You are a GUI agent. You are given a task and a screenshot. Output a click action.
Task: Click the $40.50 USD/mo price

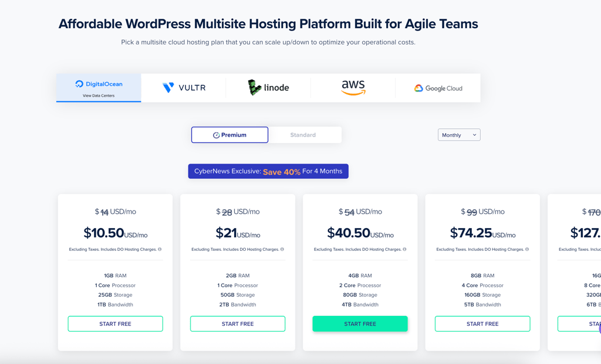[x=360, y=233]
